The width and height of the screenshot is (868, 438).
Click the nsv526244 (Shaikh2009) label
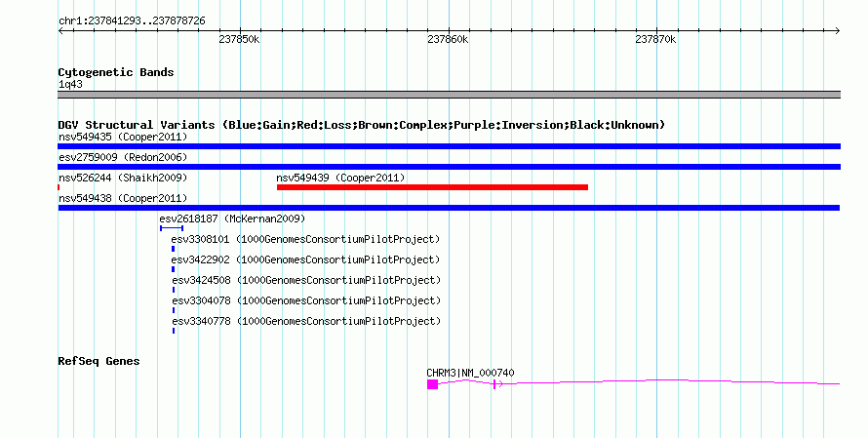123,178
